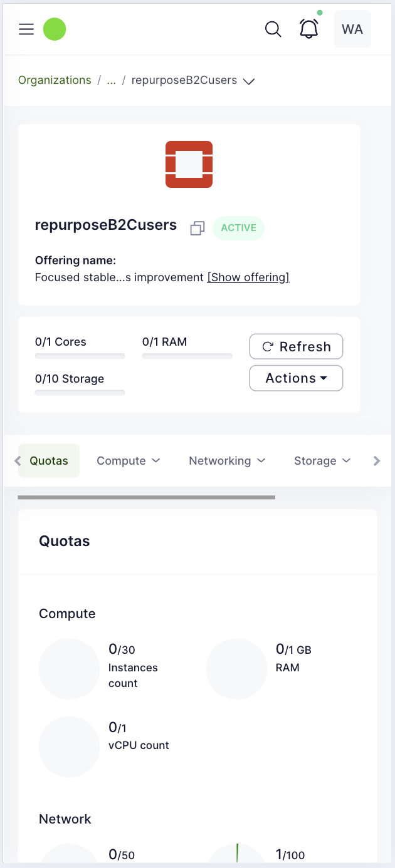
Task: Click the green circle logo
Action: tap(55, 29)
